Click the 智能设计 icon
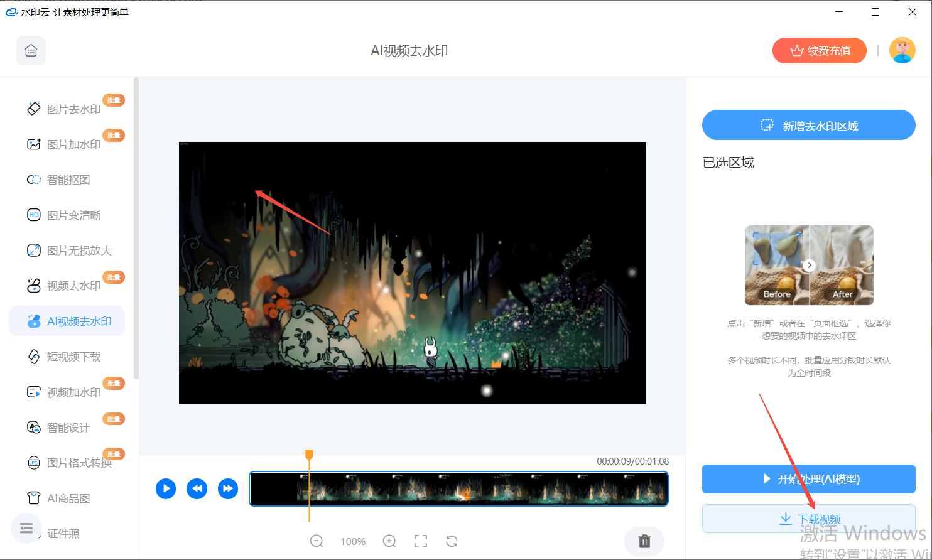This screenshot has width=932, height=560. point(34,428)
